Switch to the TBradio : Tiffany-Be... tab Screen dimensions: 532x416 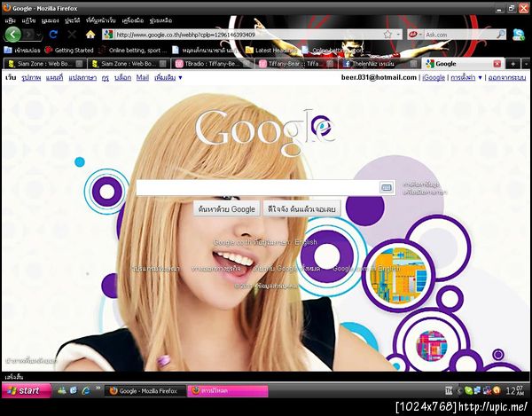pos(212,64)
